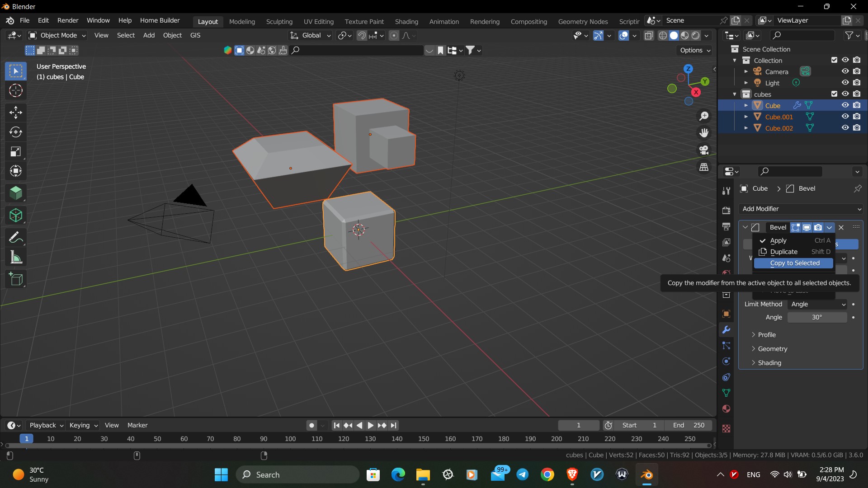
Task: Select the Move tool in left toolbar
Action: click(x=16, y=112)
